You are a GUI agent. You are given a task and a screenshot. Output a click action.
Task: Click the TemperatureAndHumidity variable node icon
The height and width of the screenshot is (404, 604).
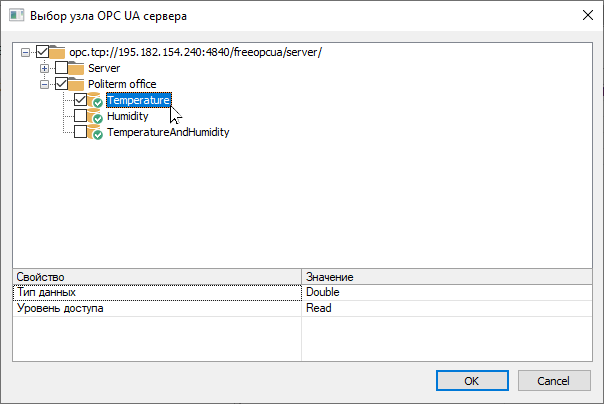96,133
